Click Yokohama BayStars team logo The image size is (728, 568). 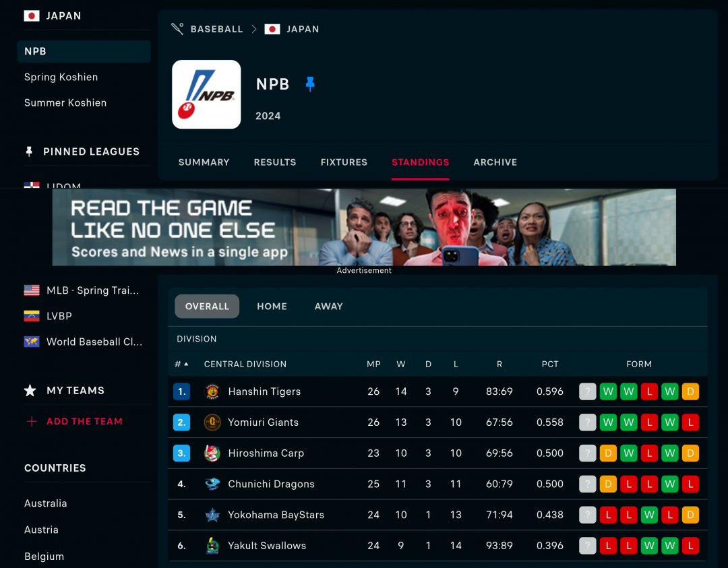[212, 515]
